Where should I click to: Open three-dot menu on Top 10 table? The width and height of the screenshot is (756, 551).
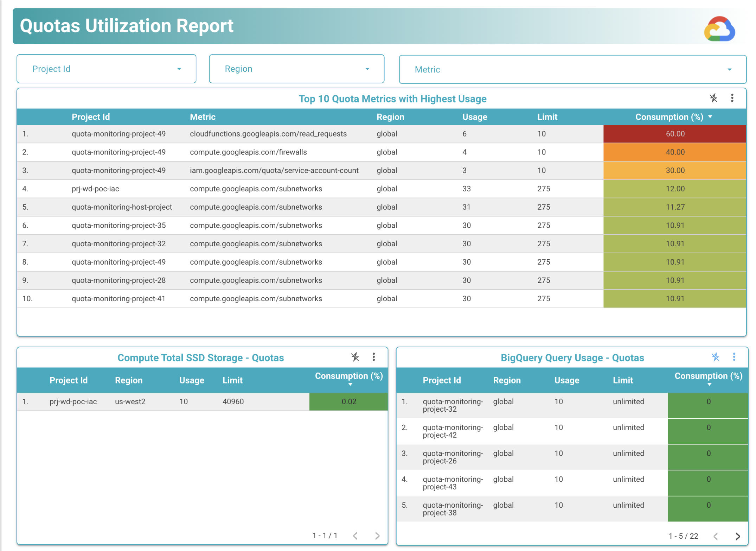[732, 98]
